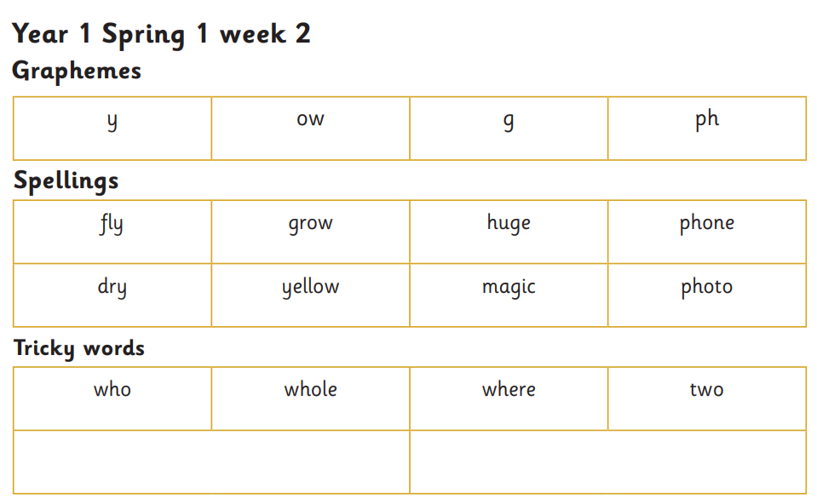The image size is (817, 504).
Task: Click the 'Year 1 Spring 1 week 2' title
Action: tap(161, 34)
